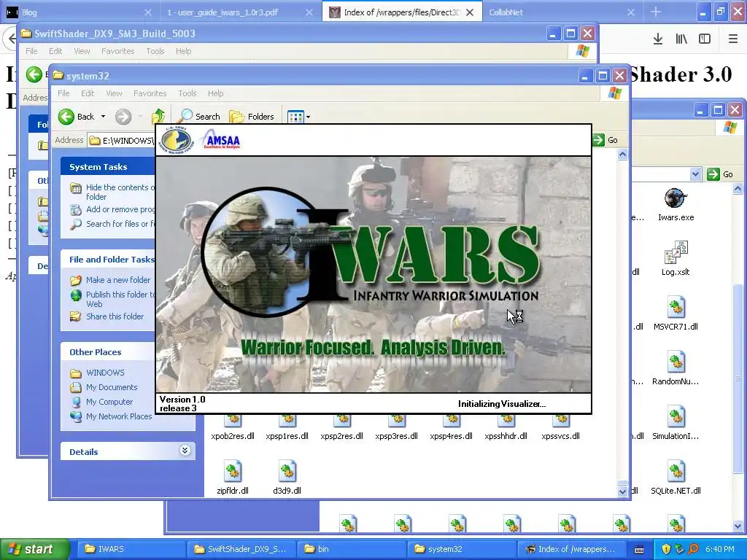Open the browser hamburger menu
Viewport: 747px width, 560px height.
tap(733, 39)
